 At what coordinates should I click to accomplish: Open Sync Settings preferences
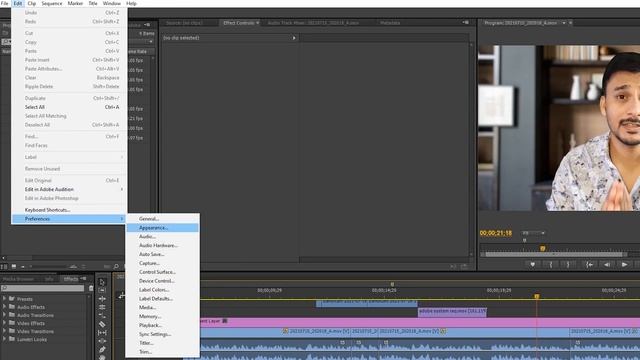(163, 334)
